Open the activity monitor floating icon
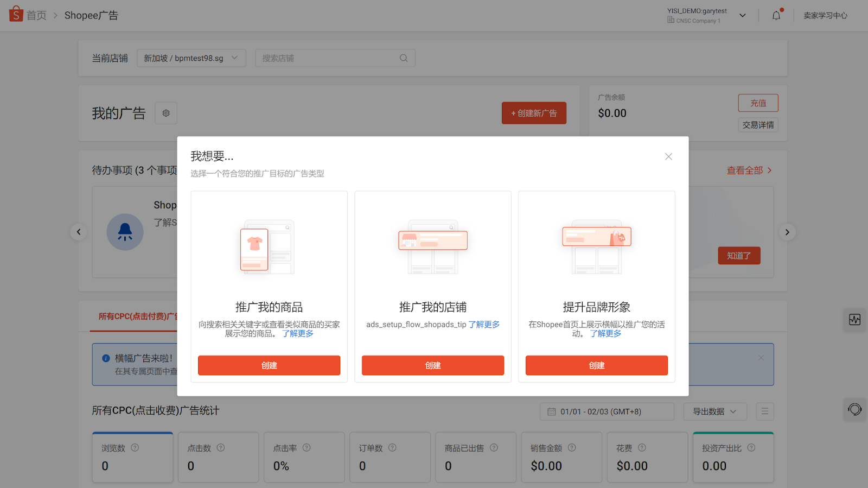868x488 pixels. click(855, 320)
